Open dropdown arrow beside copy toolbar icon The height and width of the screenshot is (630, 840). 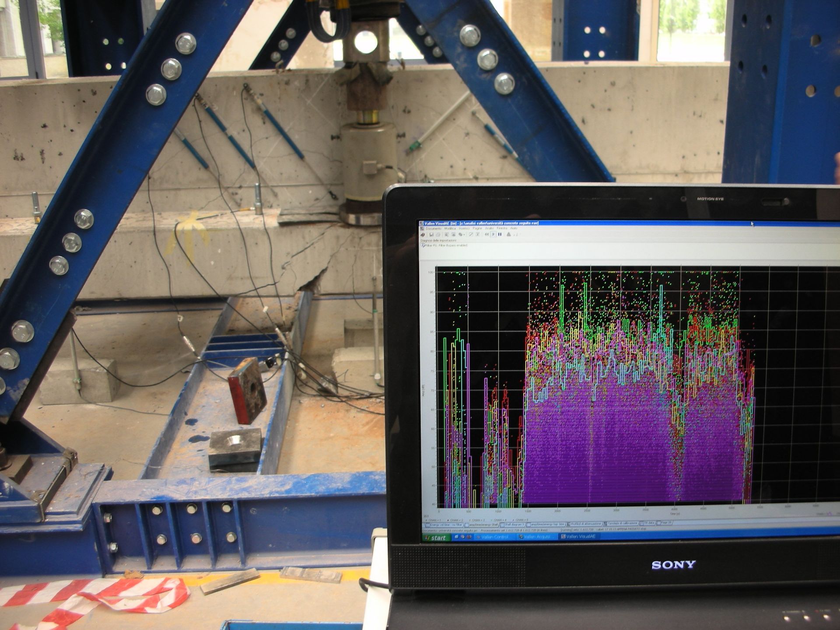tap(464, 234)
